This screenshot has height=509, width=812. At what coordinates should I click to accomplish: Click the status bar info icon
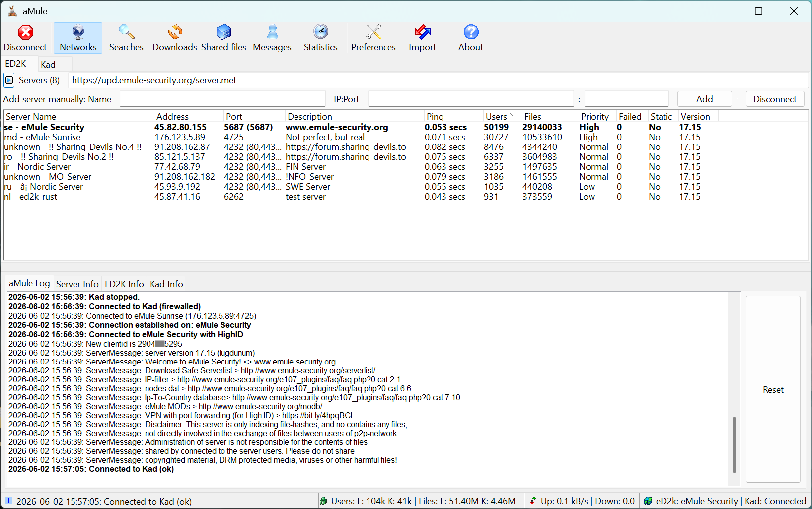click(x=8, y=501)
